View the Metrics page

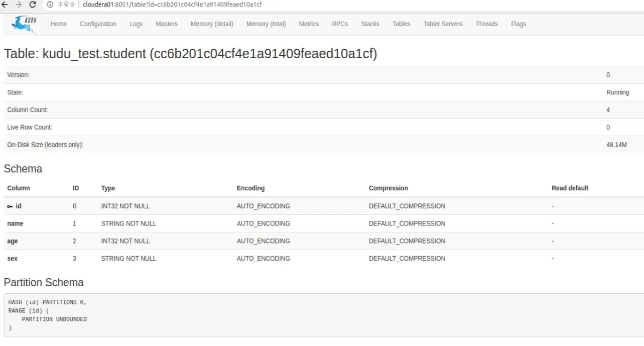309,24
